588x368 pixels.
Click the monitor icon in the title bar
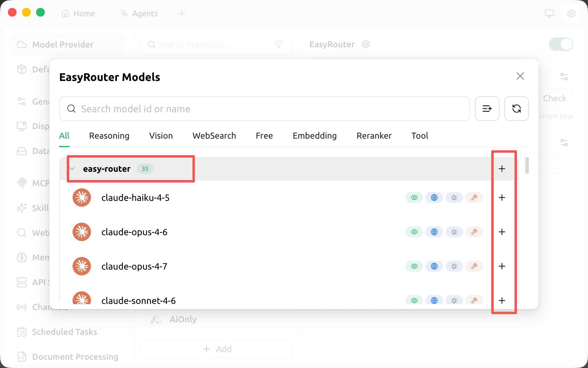click(x=549, y=13)
